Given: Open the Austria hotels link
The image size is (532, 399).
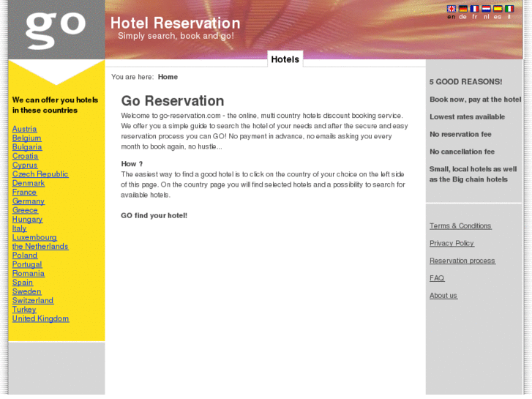Looking at the screenshot, I should (24, 129).
